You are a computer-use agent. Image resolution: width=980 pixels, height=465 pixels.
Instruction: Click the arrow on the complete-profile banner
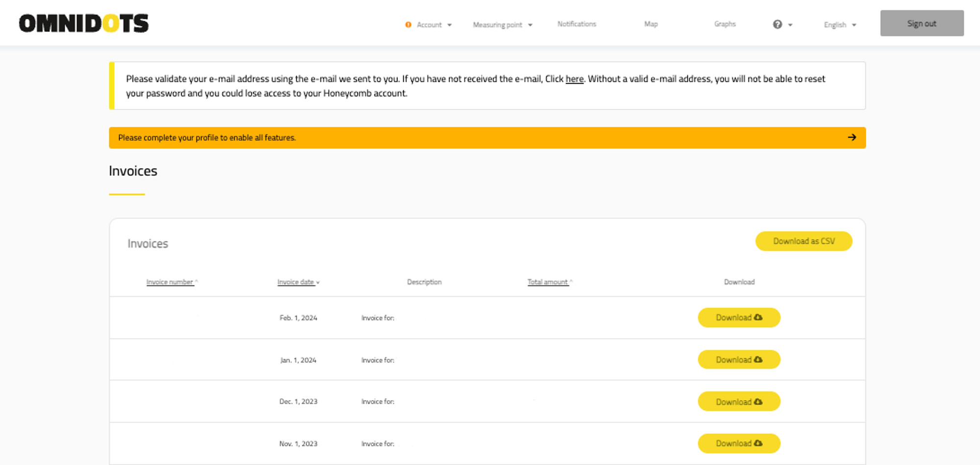click(x=852, y=138)
